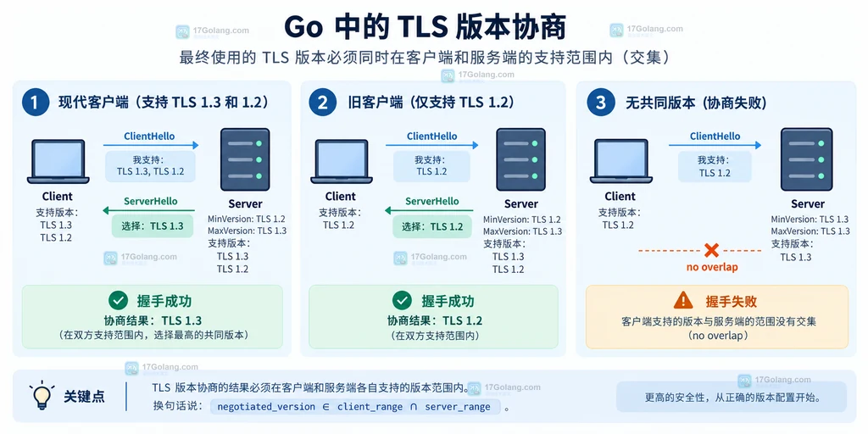Click ServerHello in the 旧客户端 panel
Image resolution: width=868 pixels, height=434 pixels.
pyautogui.click(x=431, y=202)
